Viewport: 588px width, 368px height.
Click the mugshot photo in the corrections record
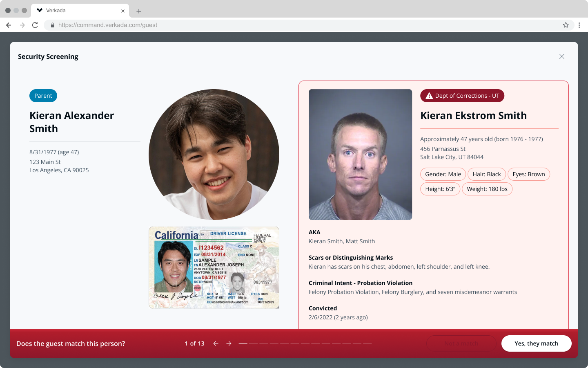[x=360, y=155]
